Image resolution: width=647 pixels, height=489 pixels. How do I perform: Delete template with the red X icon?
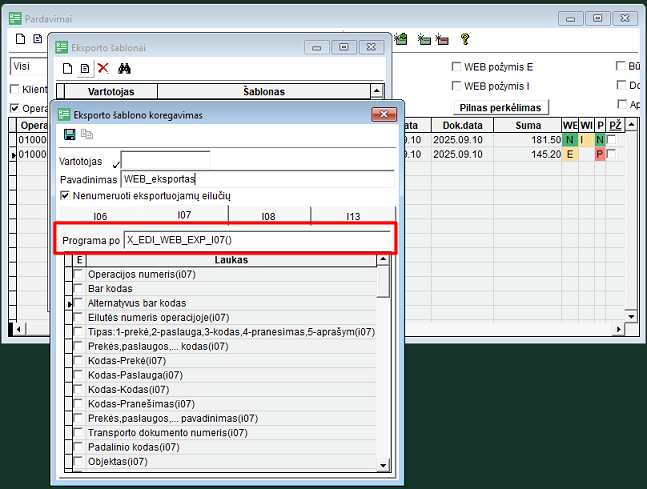pyautogui.click(x=103, y=69)
